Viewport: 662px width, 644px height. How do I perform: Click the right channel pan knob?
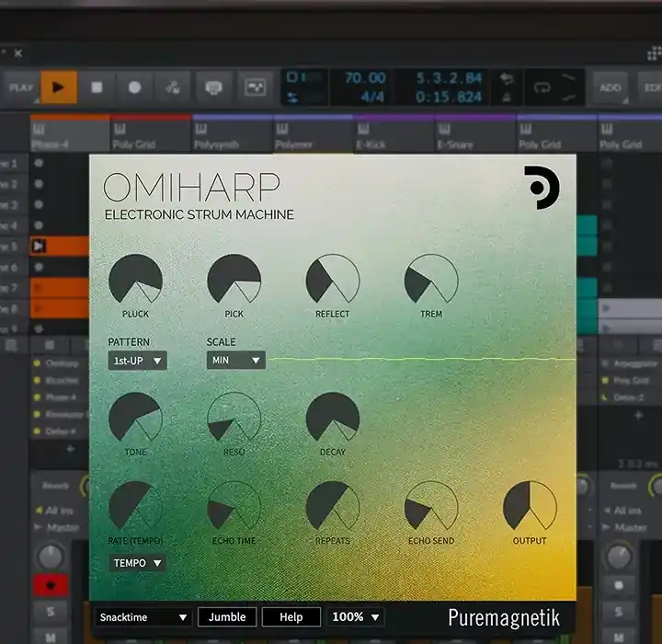click(x=619, y=557)
